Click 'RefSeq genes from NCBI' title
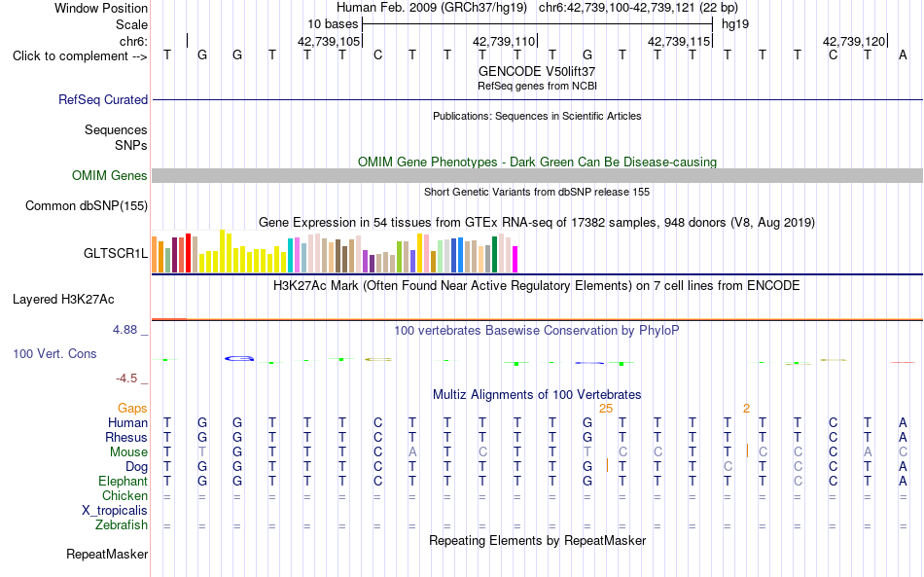This screenshot has width=924, height=577. 537,86
